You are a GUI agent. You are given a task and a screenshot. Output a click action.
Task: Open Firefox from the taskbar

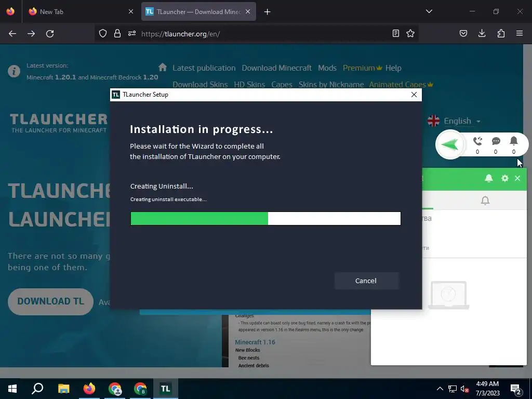pyautogui.click(x=89, y=389)
